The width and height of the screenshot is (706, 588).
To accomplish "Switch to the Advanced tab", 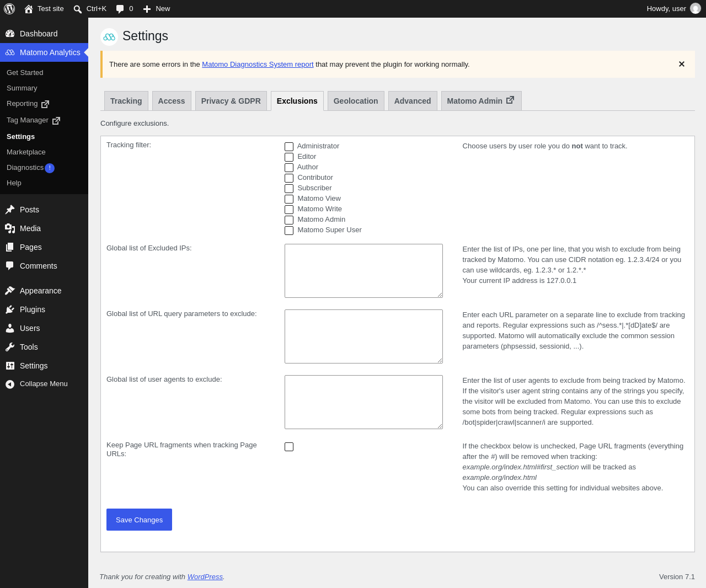I will click(x=413, y=101).
